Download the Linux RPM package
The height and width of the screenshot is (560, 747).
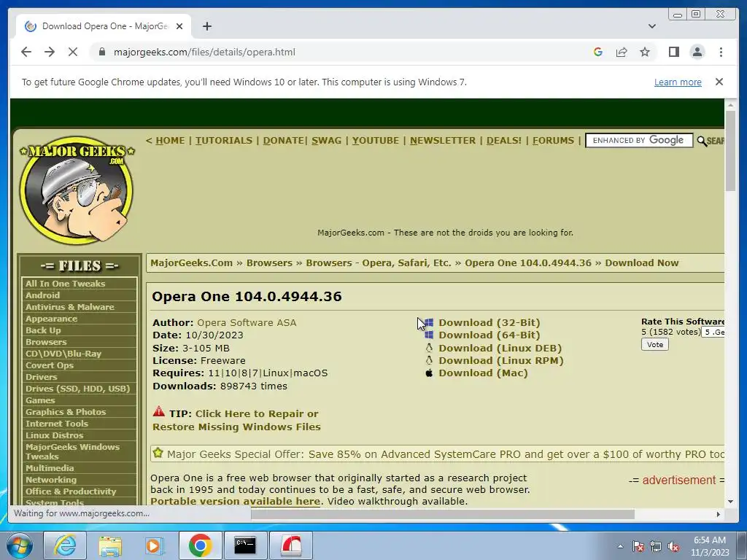(x=501, y=360)
